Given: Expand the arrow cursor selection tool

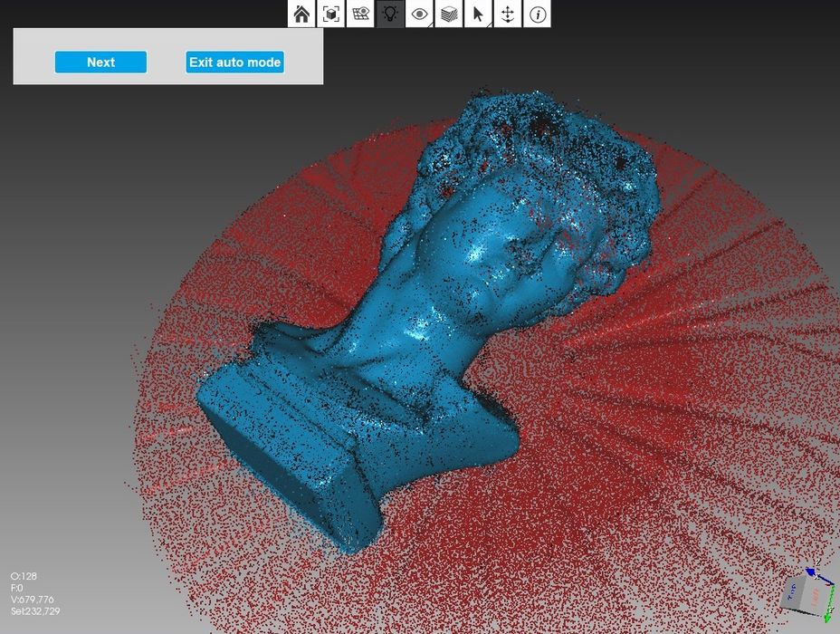Looking at the screenshot, I should [x=478, y=14].
